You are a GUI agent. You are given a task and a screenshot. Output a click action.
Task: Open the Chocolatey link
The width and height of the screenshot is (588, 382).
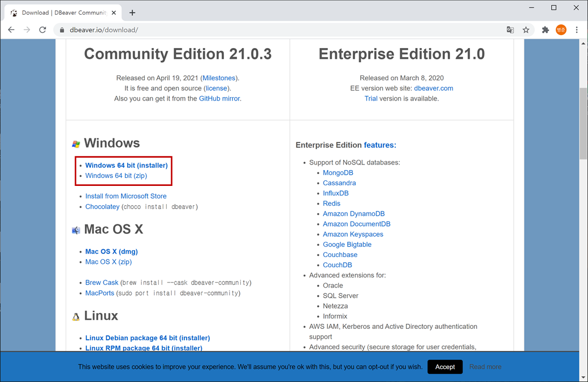click(102, 207)
